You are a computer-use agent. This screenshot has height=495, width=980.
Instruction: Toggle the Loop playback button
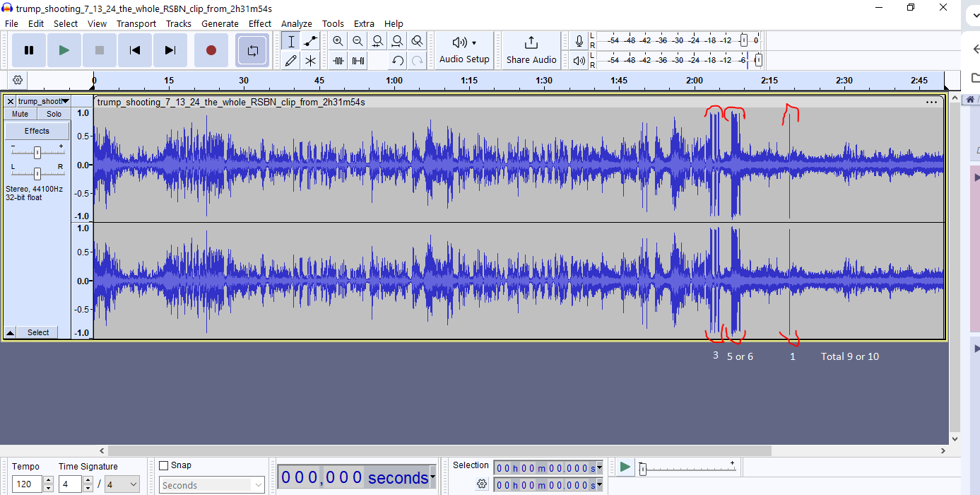coord(252,50)
